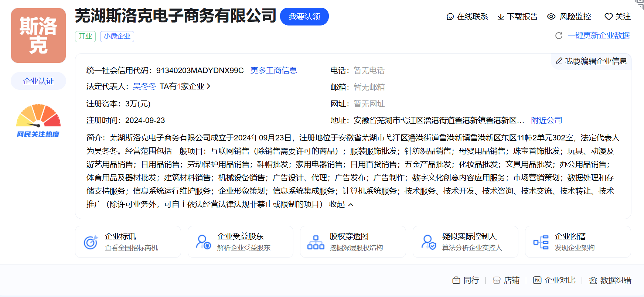644x297 pixels.
Task: Open 我要编辑企业信息 edit option
Action: (596, 61)
